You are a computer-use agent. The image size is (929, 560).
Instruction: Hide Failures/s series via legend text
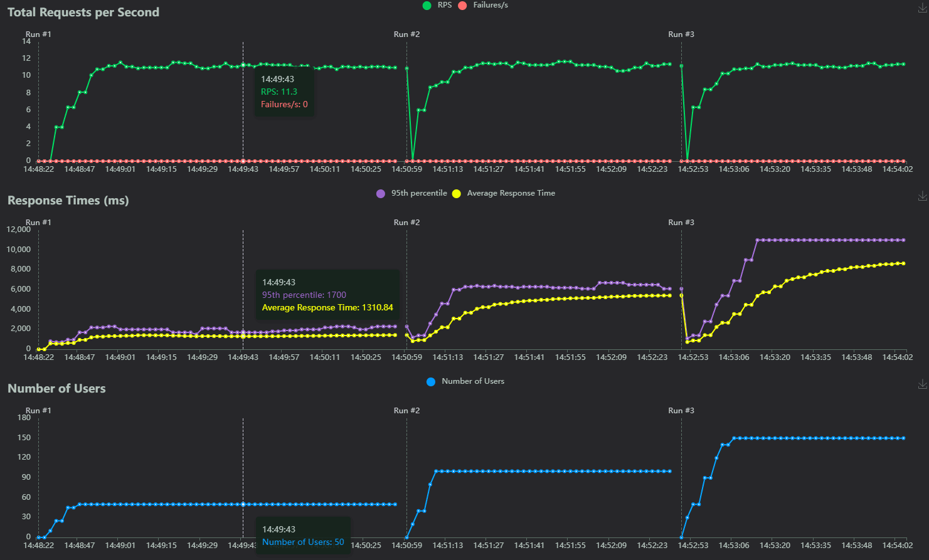pyautogui.click(x=491, y=5)
